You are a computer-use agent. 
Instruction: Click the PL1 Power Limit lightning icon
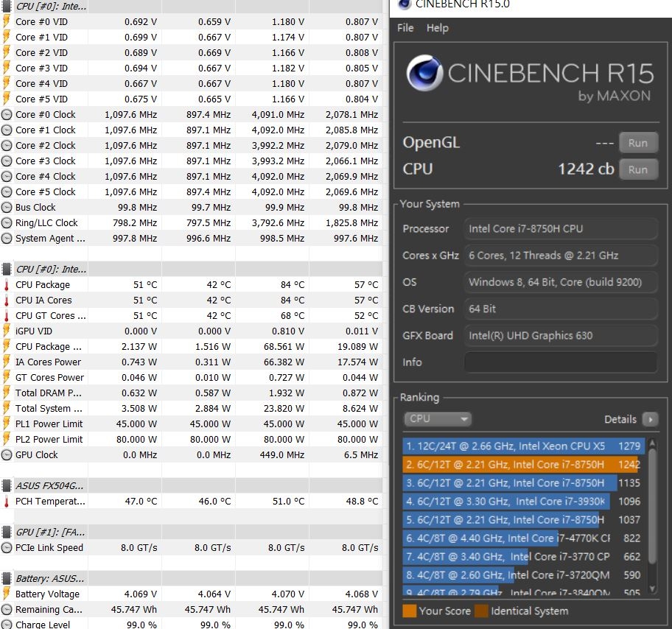7,424
